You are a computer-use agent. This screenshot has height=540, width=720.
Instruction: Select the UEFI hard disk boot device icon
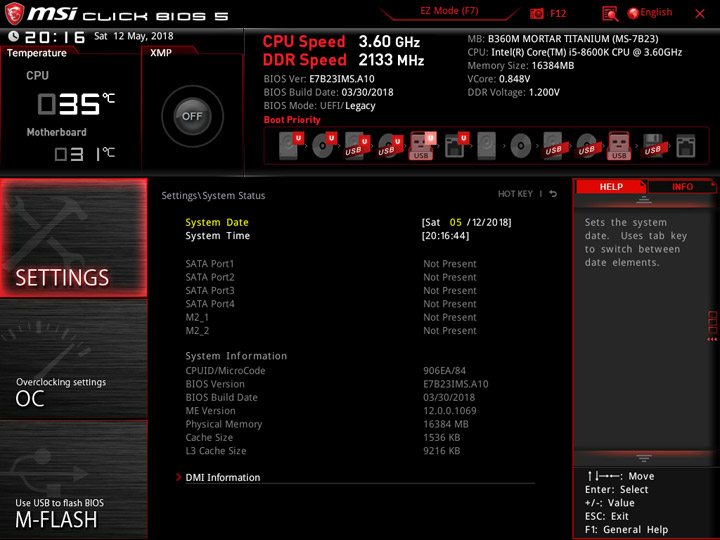(291, 145)
